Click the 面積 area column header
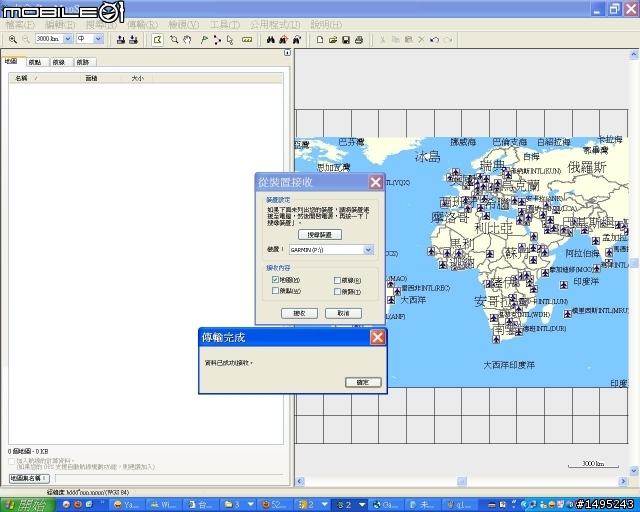640x512 pixels. pyautogui.click(x=100, y=78)
